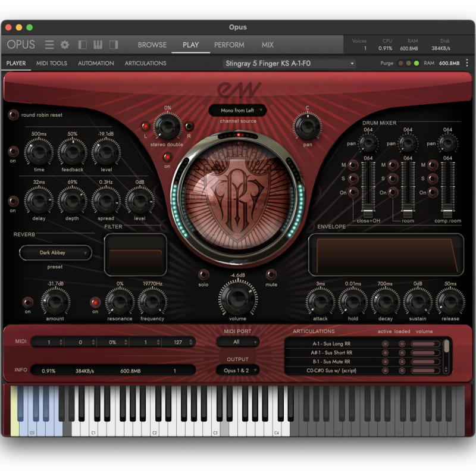Click the mute button

point(271,275)
